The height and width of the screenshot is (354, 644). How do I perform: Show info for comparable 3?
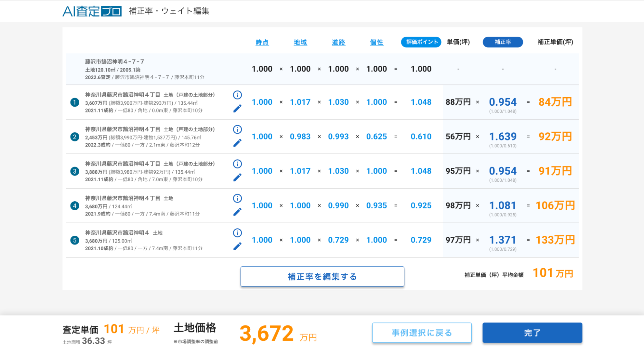[237, 164]
